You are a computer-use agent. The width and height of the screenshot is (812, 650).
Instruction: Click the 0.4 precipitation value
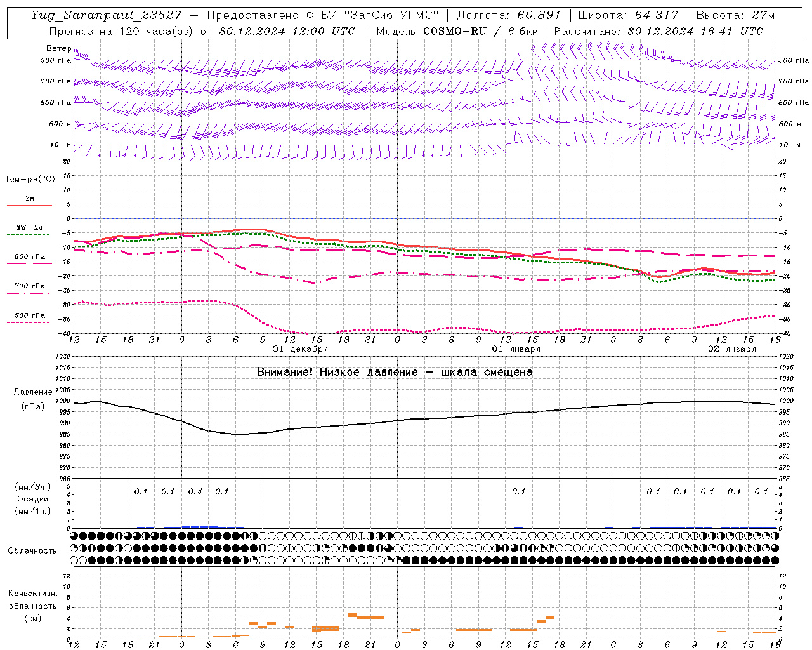(195, 492)
